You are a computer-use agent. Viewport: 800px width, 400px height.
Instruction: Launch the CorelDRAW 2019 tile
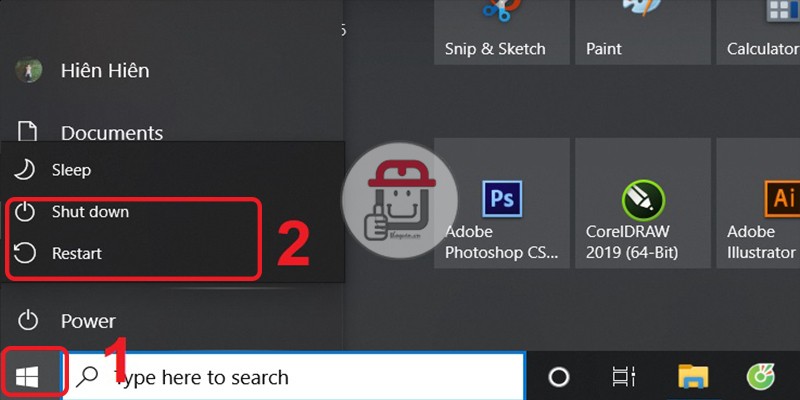(x=643, y=203)
